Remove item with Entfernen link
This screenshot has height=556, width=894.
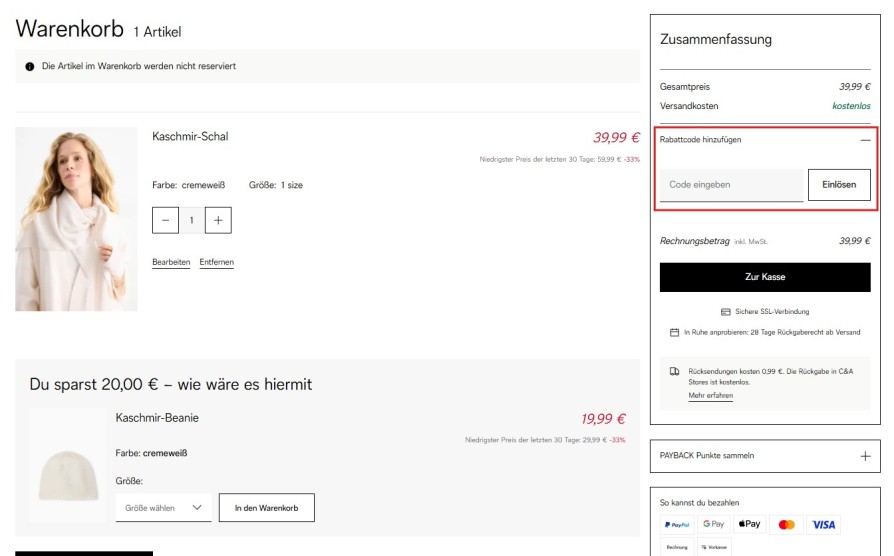coord(217,262)
